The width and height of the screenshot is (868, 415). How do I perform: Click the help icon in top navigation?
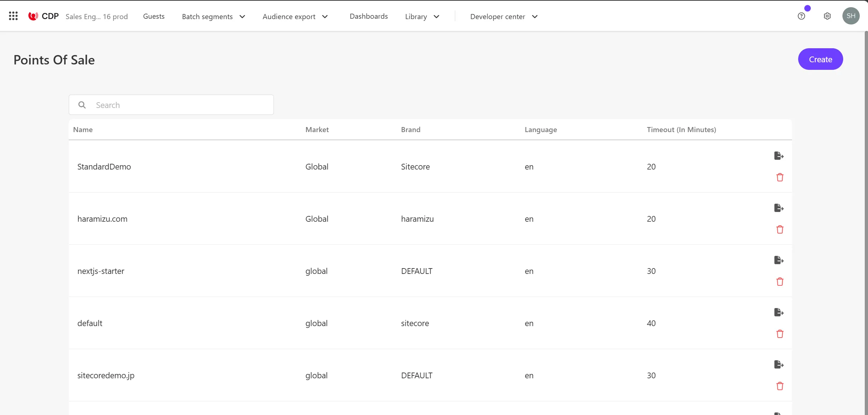click(801, 16)
